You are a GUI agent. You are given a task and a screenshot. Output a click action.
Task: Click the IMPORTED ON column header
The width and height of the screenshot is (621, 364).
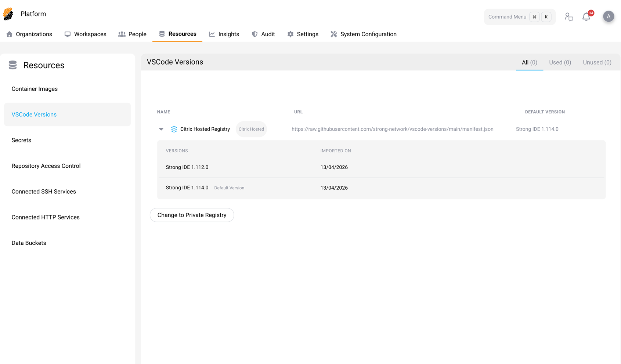coord(336,151)
